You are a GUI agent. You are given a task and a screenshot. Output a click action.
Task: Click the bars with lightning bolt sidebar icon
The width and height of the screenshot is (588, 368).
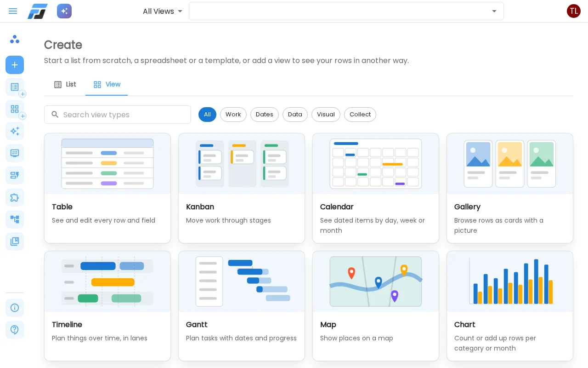[15, 175]
